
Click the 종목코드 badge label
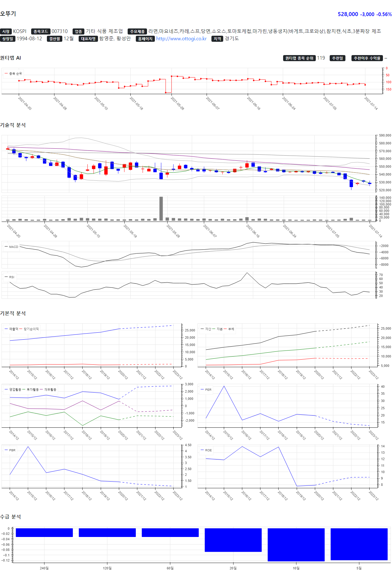41,31
